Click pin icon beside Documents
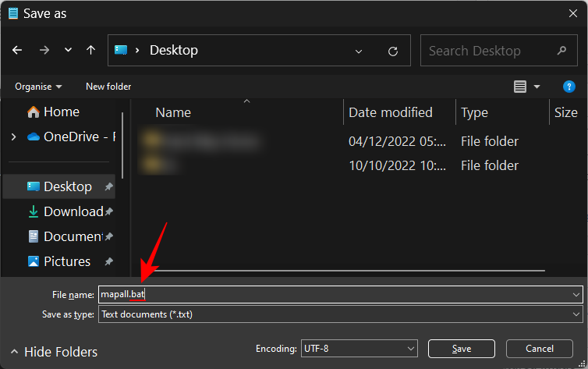This screenshot has width=588, height=369. tap(108, 236)
